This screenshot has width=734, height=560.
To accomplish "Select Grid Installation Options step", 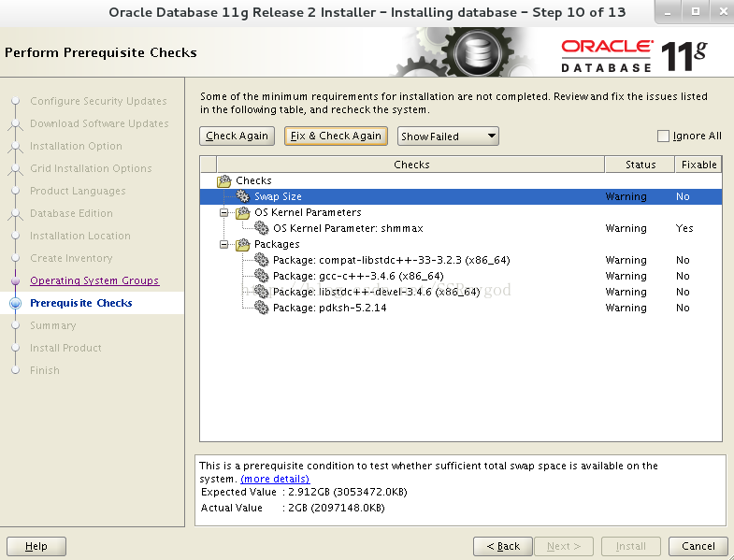I will point(91,168).
